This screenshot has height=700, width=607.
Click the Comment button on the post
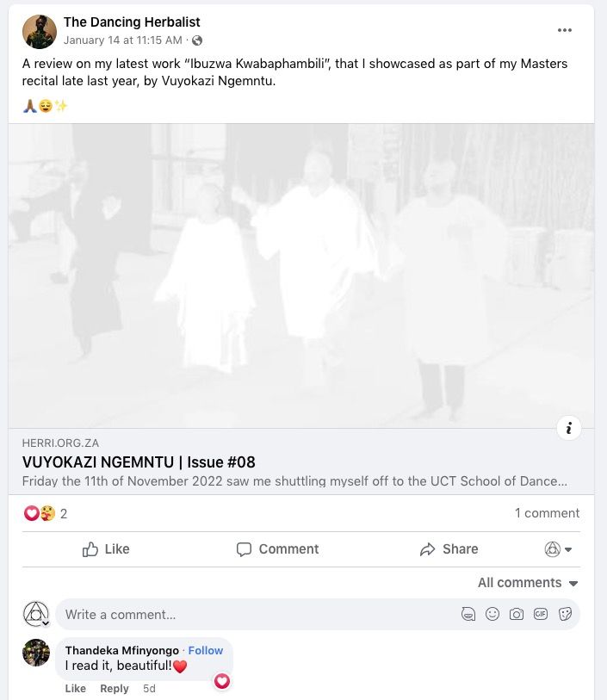[277, 549]
